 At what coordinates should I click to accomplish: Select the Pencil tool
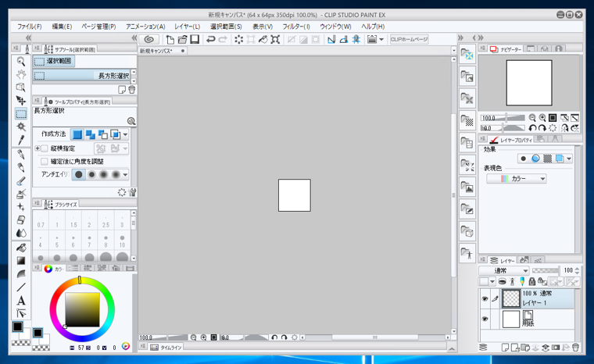click(21, 167)
